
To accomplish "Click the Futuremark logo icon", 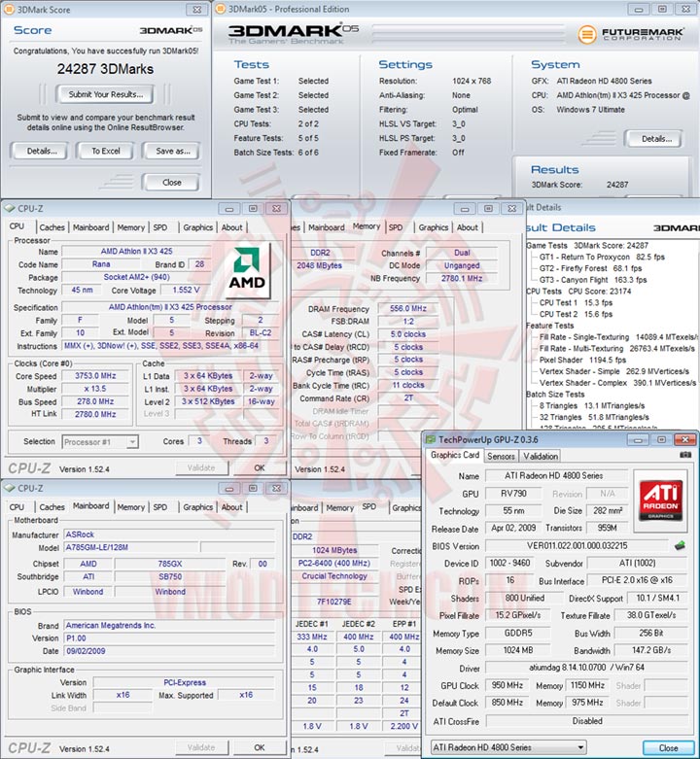I will [x=586, y=34].
